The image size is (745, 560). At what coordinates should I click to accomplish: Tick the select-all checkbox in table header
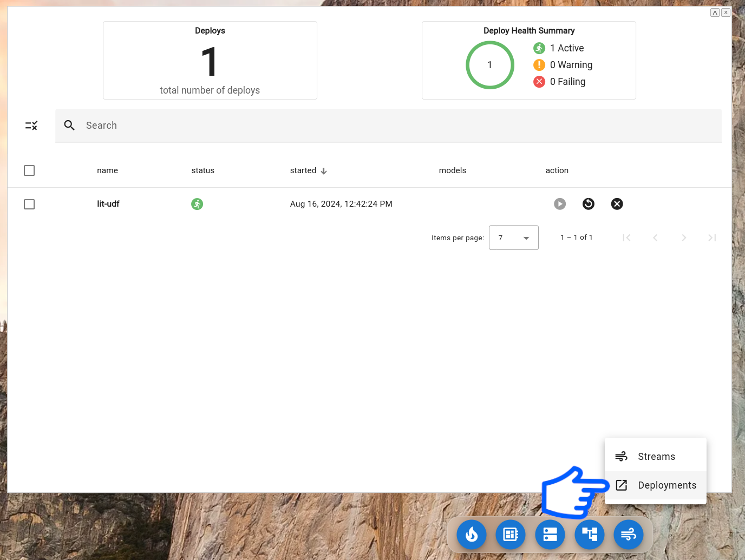point(29,170)
